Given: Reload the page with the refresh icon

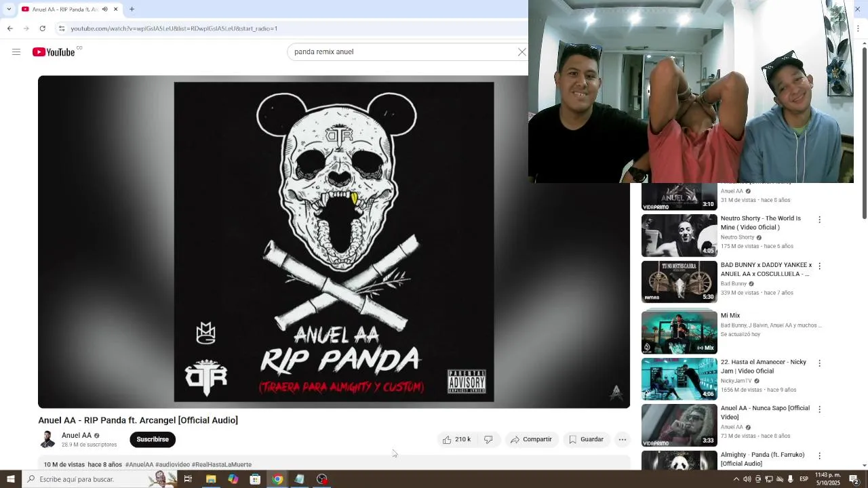Looking at the screenshot, I should tap(42, 28).
